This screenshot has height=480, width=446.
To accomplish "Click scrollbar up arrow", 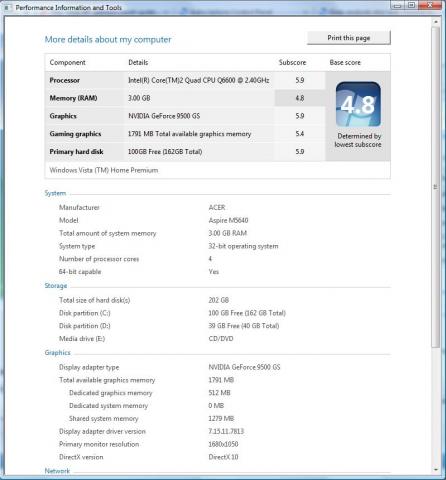I will [x=436, y=22].
